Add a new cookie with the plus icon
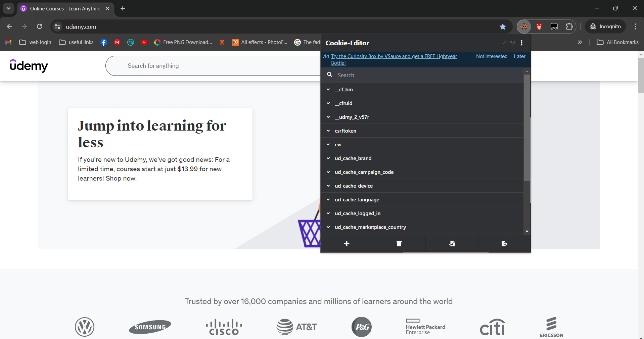Screen dimensions: 644x339 (x=347, y=244)
